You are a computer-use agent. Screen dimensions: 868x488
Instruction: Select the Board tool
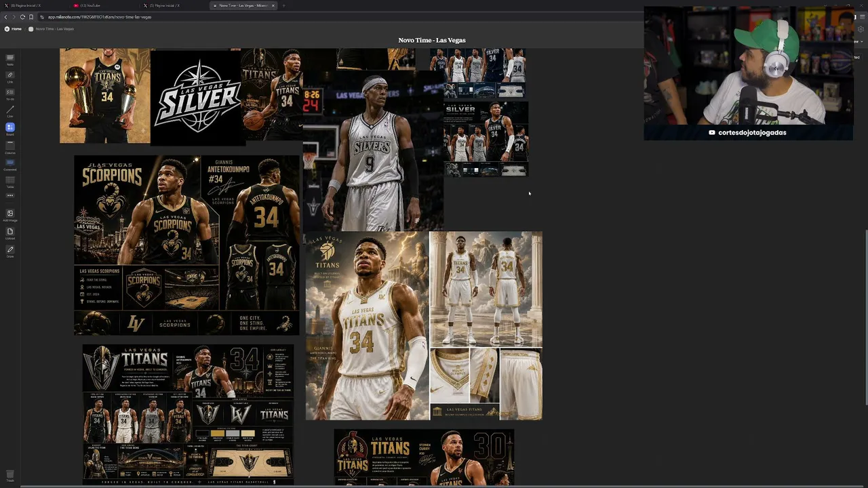point(9,129)
